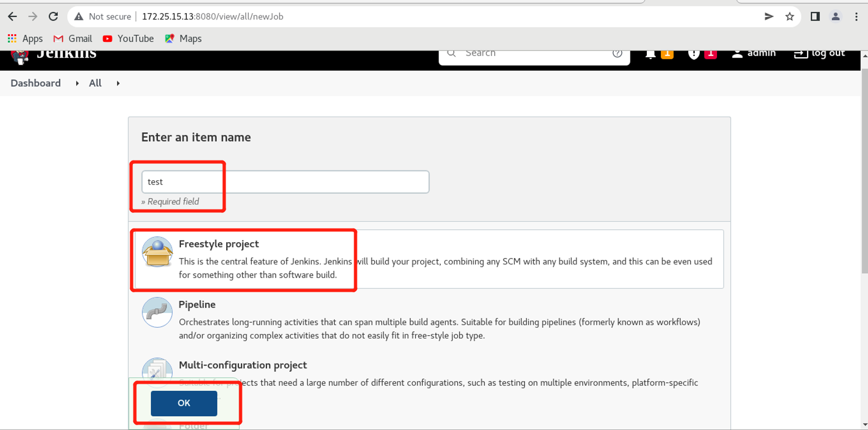This screenshot has width=868, height=430.
Task: Click the scrollbar down arrow
Action: 864,425
